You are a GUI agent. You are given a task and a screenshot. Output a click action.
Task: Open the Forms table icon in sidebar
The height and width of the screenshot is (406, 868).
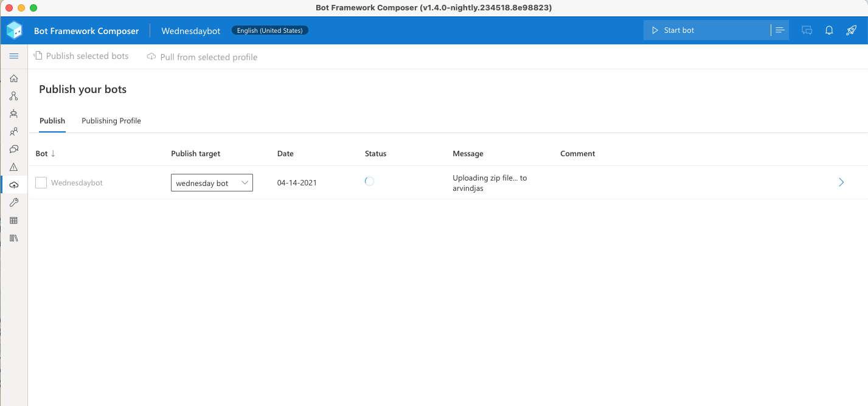click(13, 220)
